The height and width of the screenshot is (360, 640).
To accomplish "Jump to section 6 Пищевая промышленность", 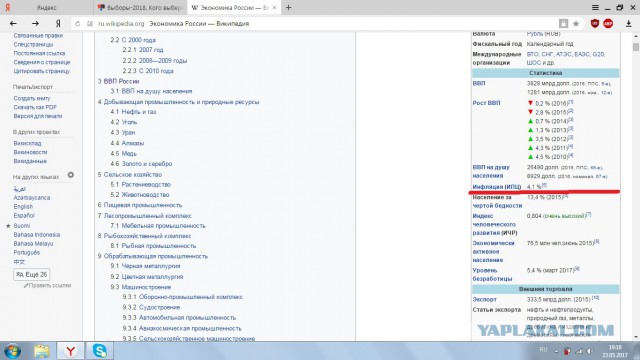I will [x=140, y=205].
